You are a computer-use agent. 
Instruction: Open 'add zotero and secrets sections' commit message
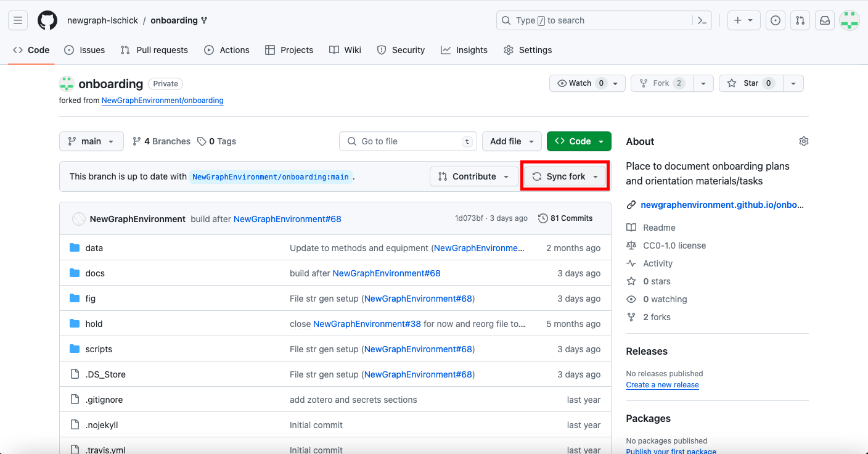tap(353, 400)
